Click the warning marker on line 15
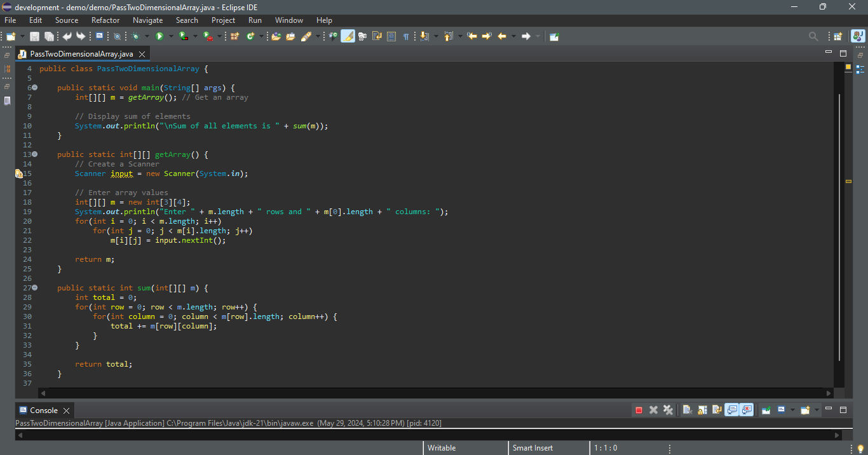 (19, 173)
